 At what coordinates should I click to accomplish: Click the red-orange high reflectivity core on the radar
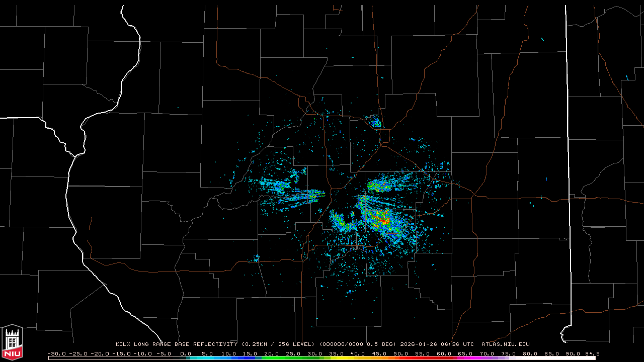click(384, 219)
